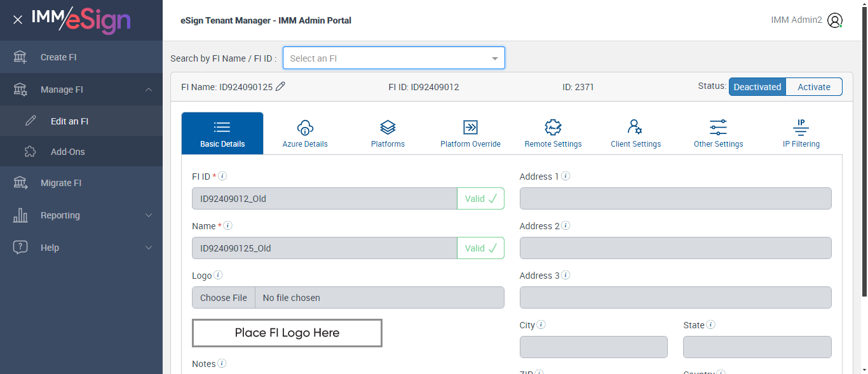Close the sidebar with the X icon

[18, 20]
